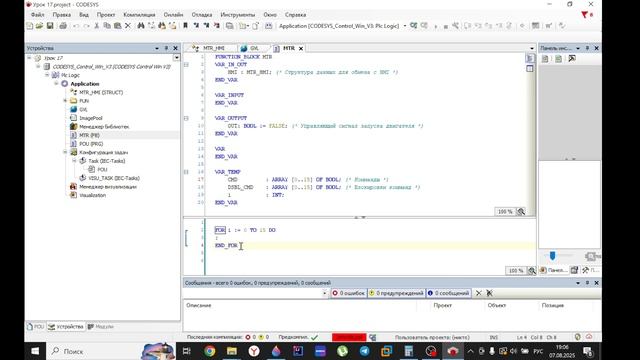Open the Calculator from the taskbar
Viewport: 640px width, 360px height.
(x=409, y=351)
